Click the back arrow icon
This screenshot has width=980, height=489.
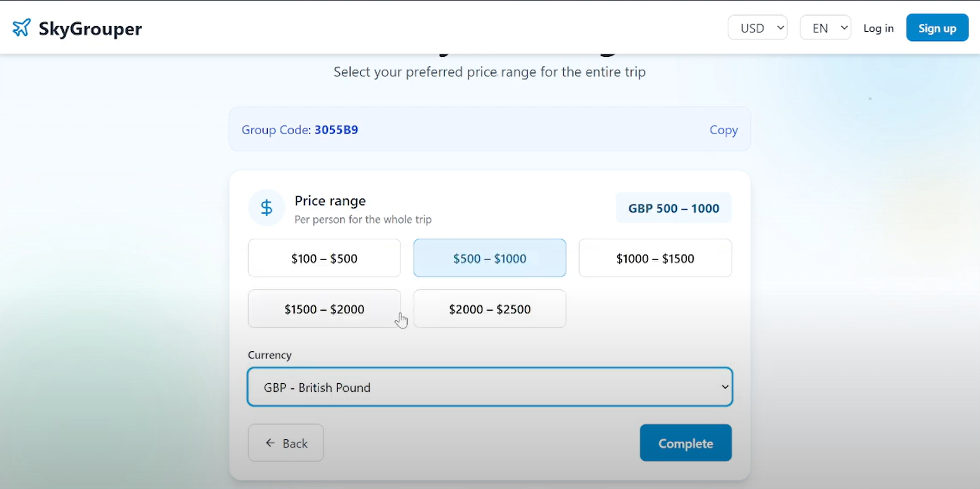tap(270, 443)
